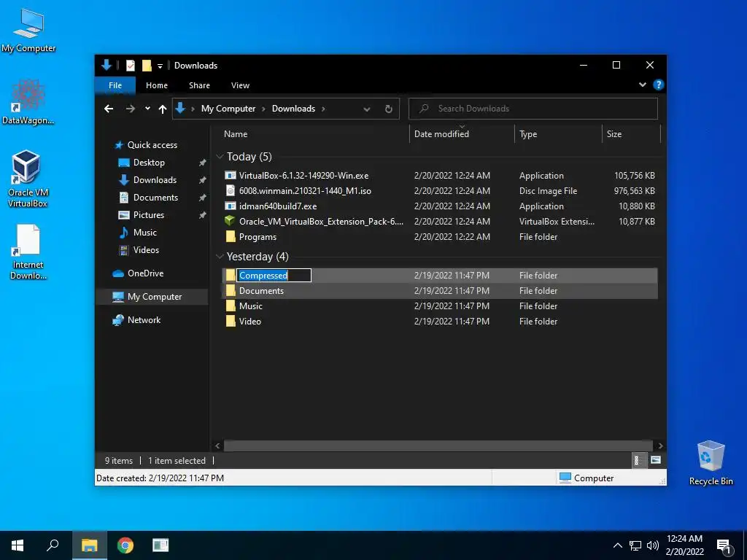Open the taskbar Search icon
The height and width of the screenshot is (560, 747).
tap(53, 545)
